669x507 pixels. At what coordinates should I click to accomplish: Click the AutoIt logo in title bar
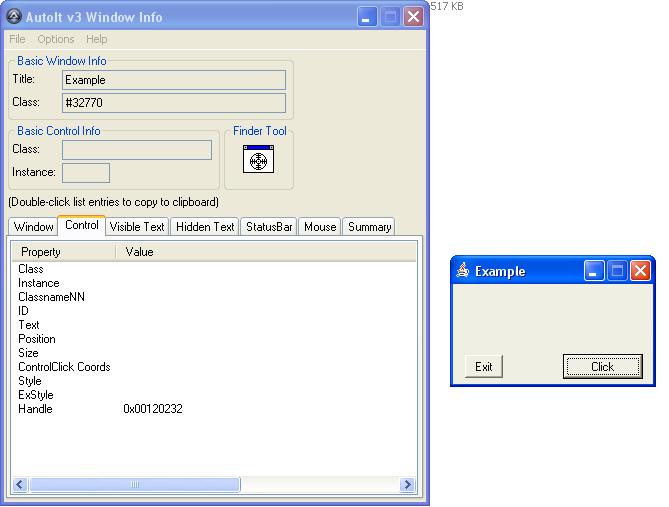[14, 17]
